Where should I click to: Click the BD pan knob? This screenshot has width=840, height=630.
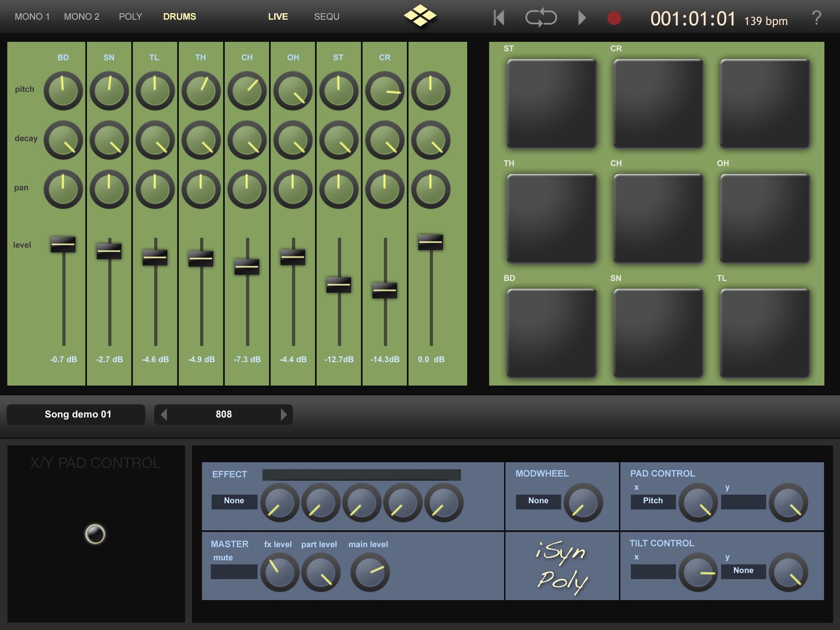point(63,189)
